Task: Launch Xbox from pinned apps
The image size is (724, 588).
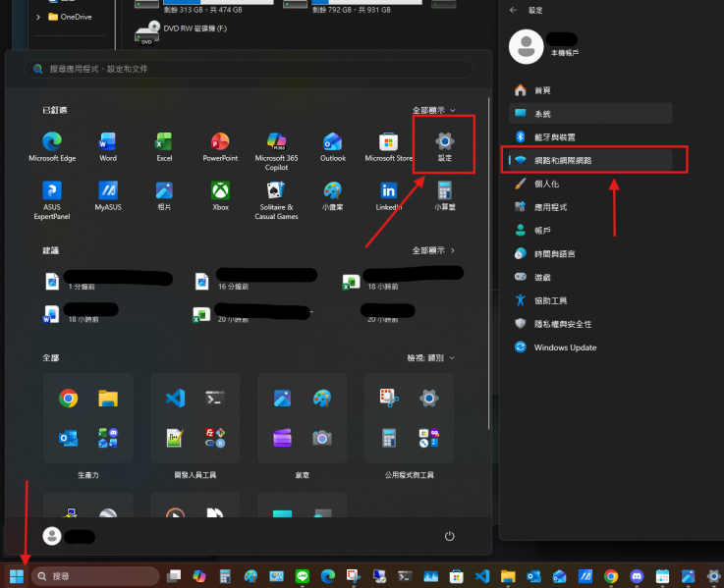Action: (x=220, y=196)
